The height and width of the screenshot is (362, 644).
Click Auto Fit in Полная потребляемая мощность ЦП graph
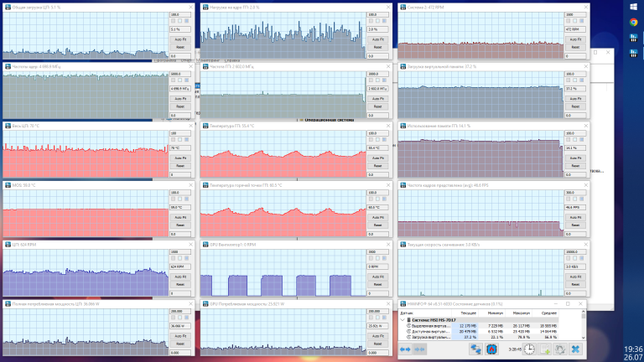180,336
